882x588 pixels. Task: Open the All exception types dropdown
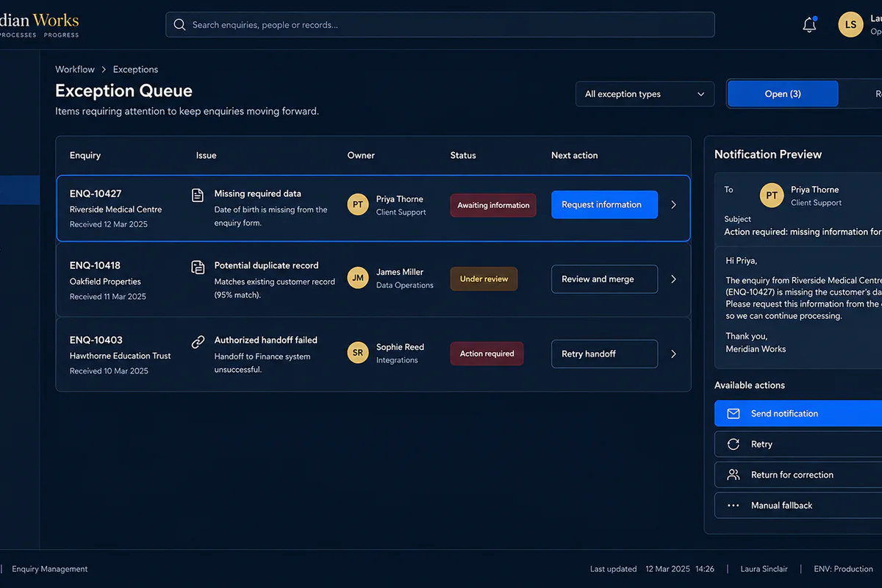pos(645,94)
